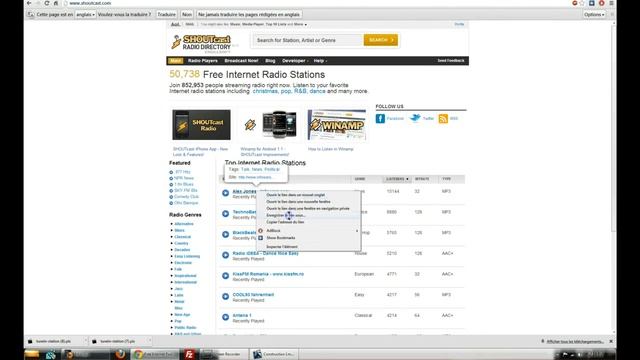
Task: Choose 'Ouvrir le lien dans un nouvel onglet'
Action: point(309,195)
